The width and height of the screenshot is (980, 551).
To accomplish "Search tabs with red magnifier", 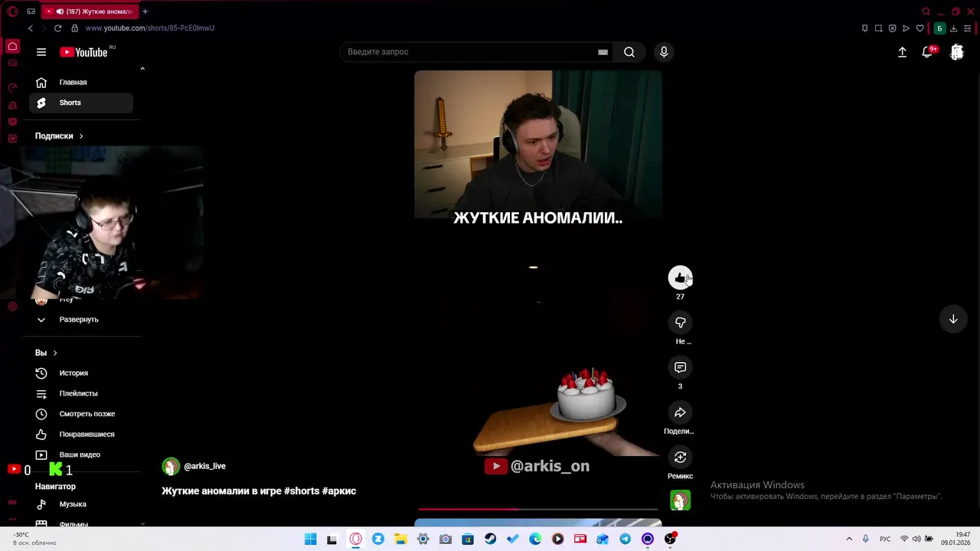I will click(x=926, y=11).
